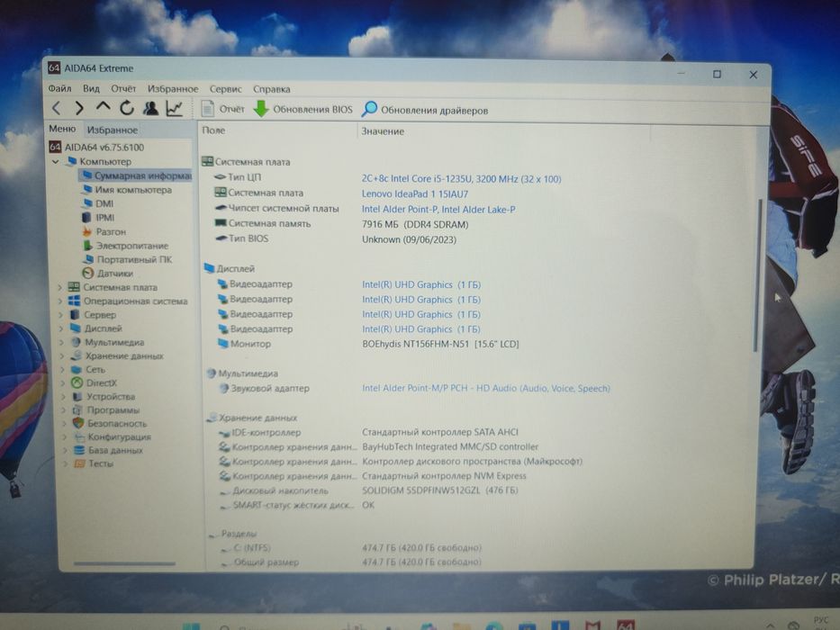840x630 pixels.
Task: Open the Вид menu
Action: click(91, 88)
